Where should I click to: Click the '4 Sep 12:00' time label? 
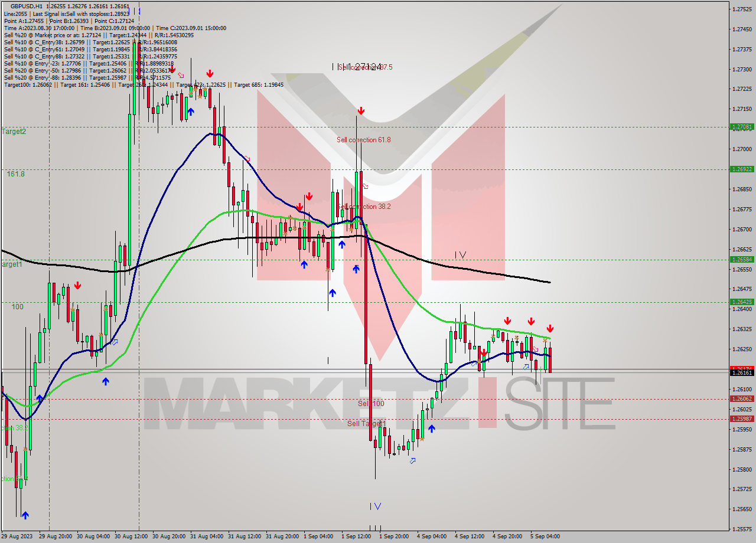pos(470,537)
